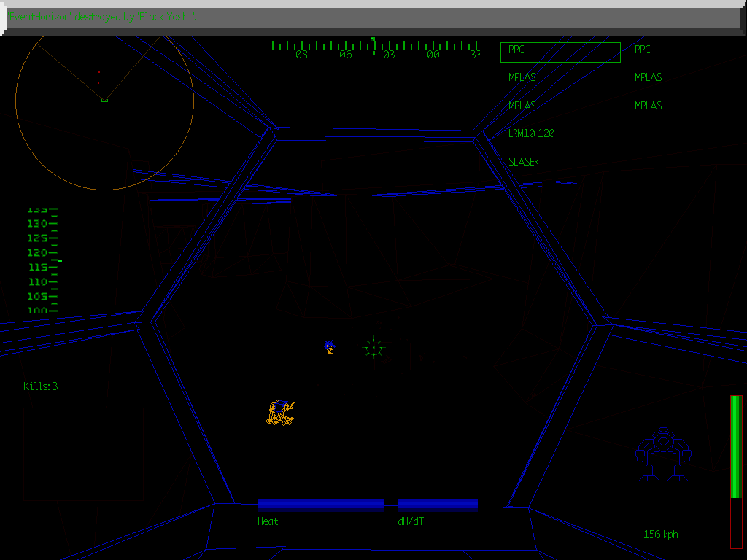This screenshot has height=560, width=747.
Task: Click the 'EventHorizon' destroyed message banner
Action: (x=102, y=16)
